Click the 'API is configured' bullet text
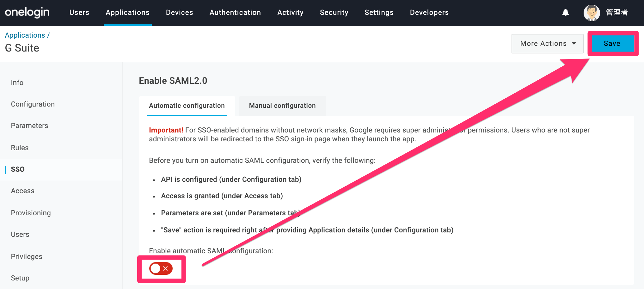The height and width of the screenshot is (289, 644). tap(231, 179)
